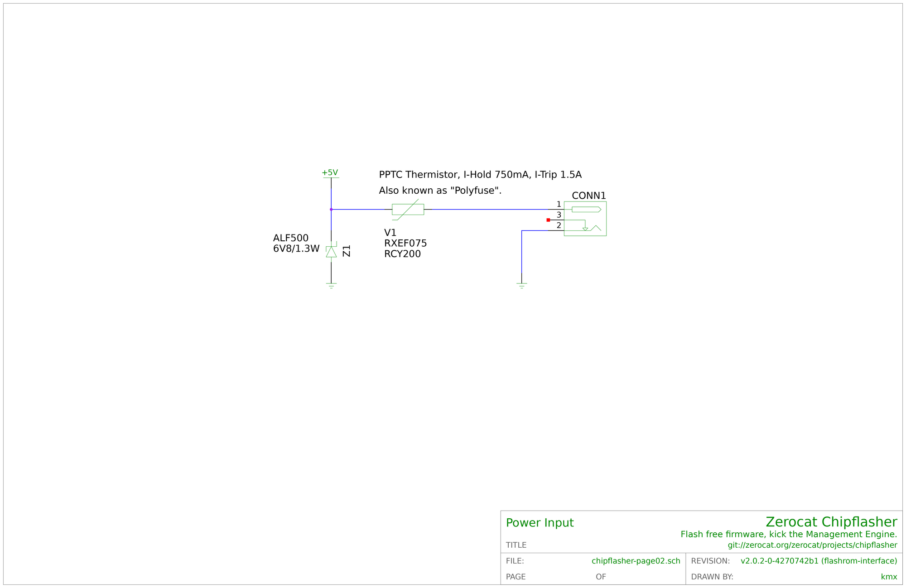Click the red unconnected pin 3 endpoint

[x=548, y=220]
